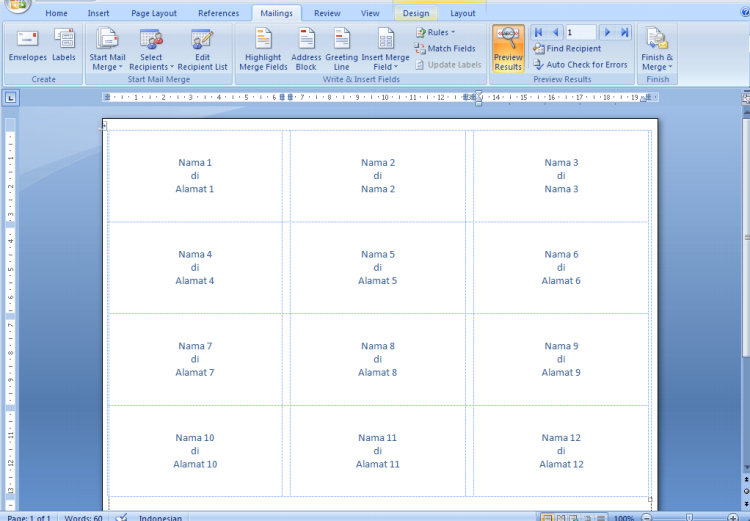The height and width of the screenshot is (521, 750).
Task: Go to previous record
Action: (x=555, y=33)
